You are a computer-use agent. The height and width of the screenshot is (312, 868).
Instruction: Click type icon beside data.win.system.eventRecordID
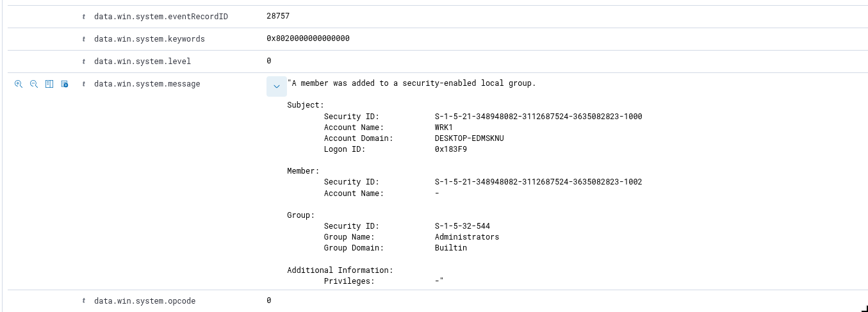coord(84,16)
